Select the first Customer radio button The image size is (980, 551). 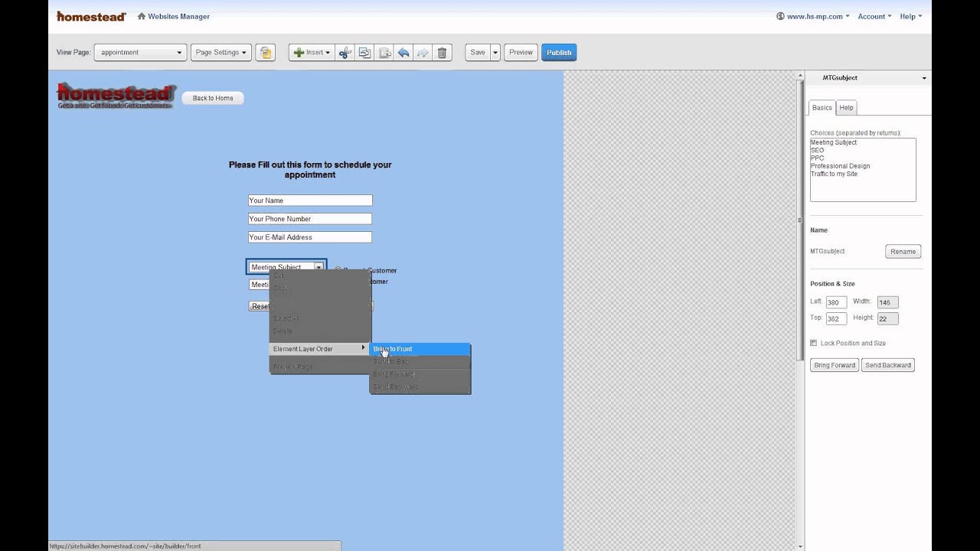(338, 270)
